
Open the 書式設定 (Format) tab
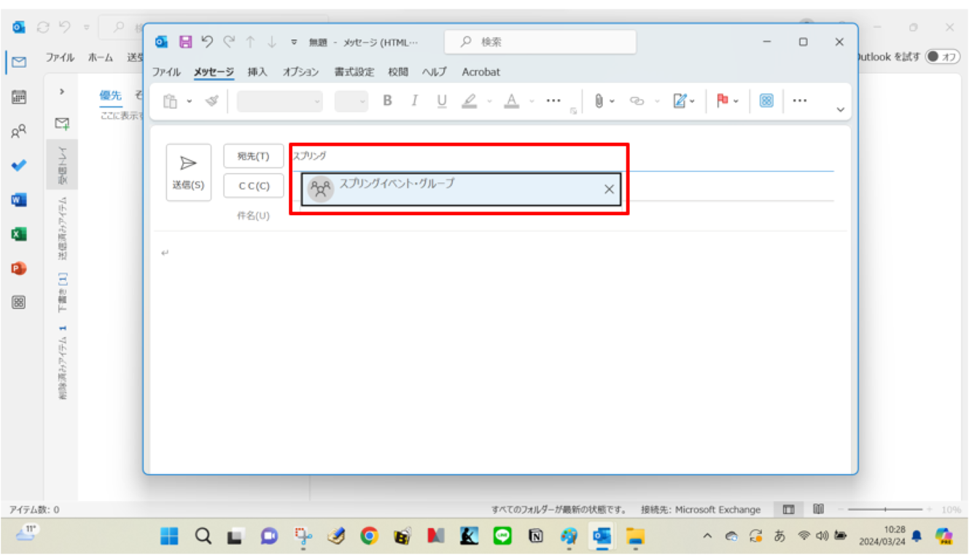[x=354, y=72]
